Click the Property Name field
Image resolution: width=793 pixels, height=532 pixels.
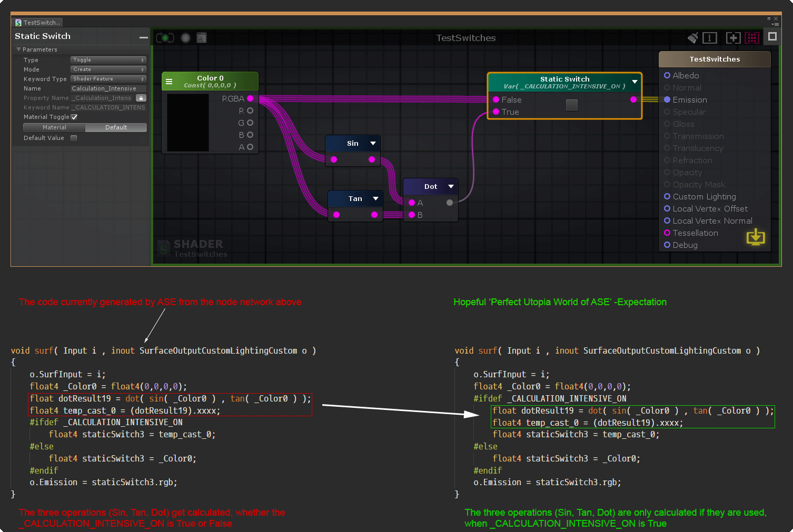pos(102,98)
